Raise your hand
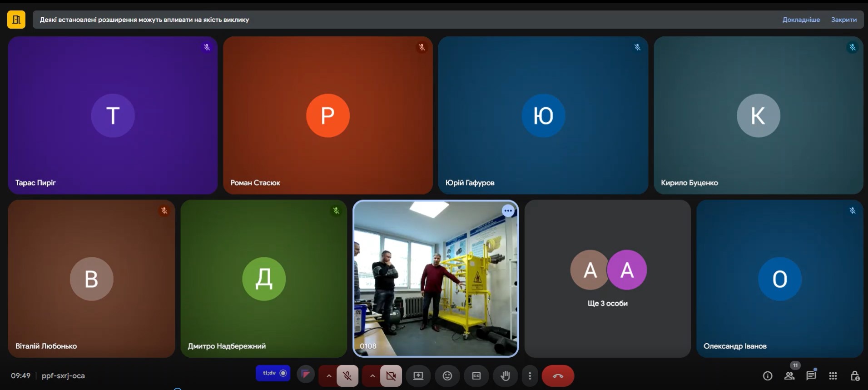Image resolution: width=868 pixels, height=390 pixels. [x=505, y=376]
